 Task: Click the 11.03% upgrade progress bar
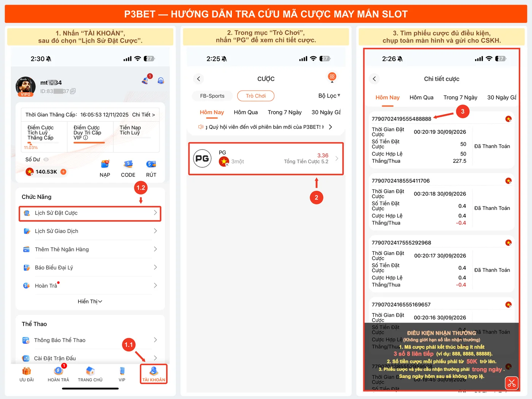(43, 143)
